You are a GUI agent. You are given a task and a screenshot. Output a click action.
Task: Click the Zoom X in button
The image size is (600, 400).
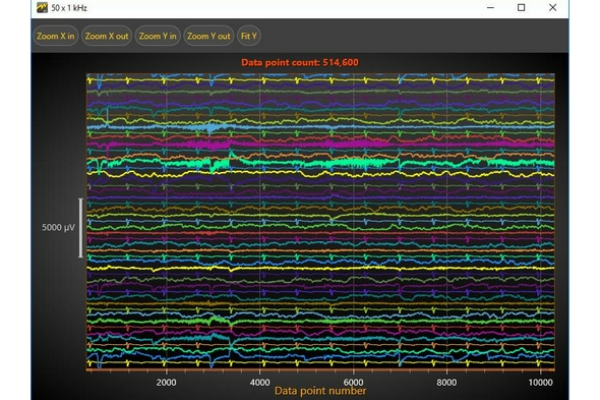click(x=56, y=36)
